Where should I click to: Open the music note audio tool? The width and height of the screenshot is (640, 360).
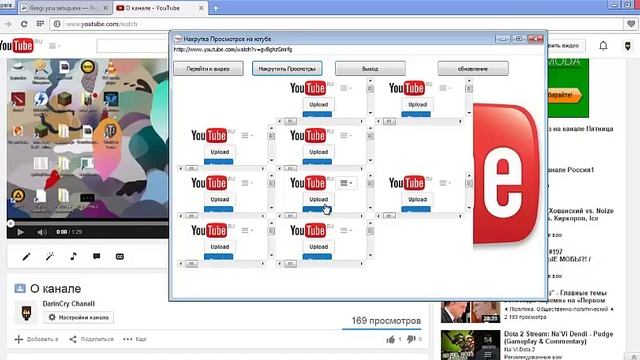tap(73, 256)
